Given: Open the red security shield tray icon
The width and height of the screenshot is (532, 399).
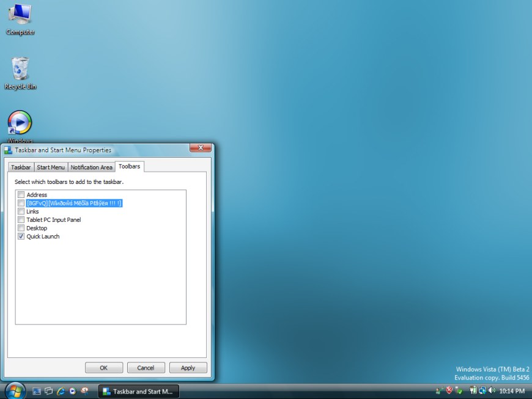Looking at the screenshot, I should [x=449, y=390].
